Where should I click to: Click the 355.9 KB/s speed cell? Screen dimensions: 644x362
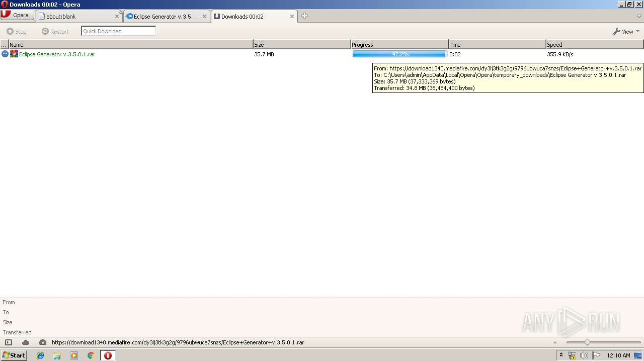click(560, 54)
